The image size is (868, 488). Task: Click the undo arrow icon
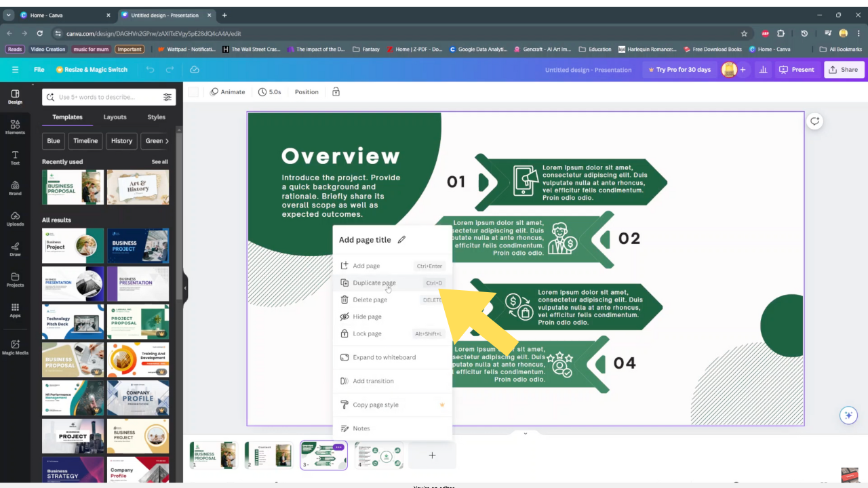[150, 70]
